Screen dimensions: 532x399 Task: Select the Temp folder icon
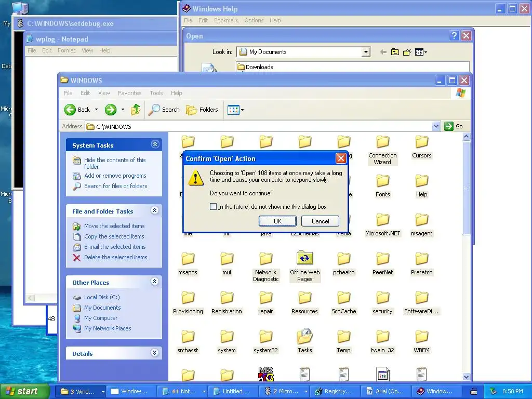click(344, 337)
